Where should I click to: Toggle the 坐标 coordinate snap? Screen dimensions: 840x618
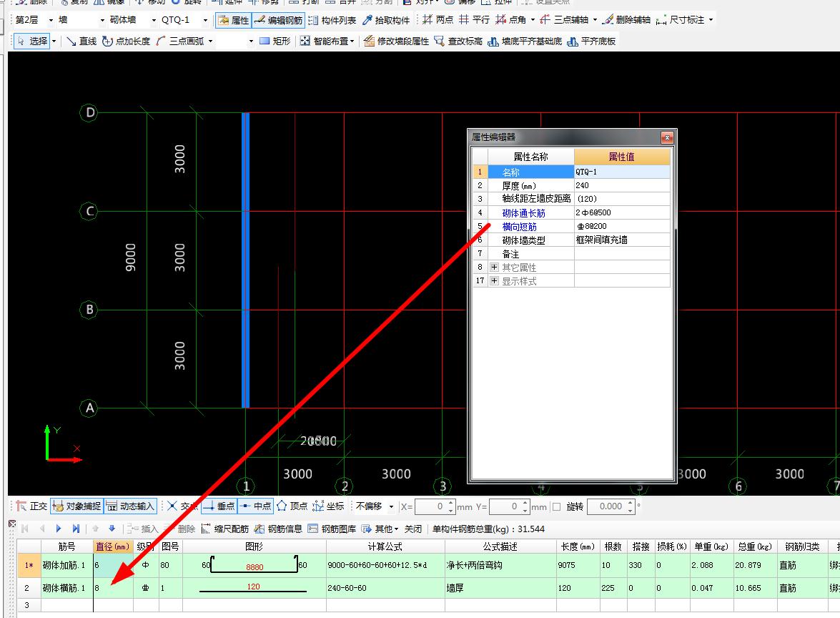click(x=328, y=506)
